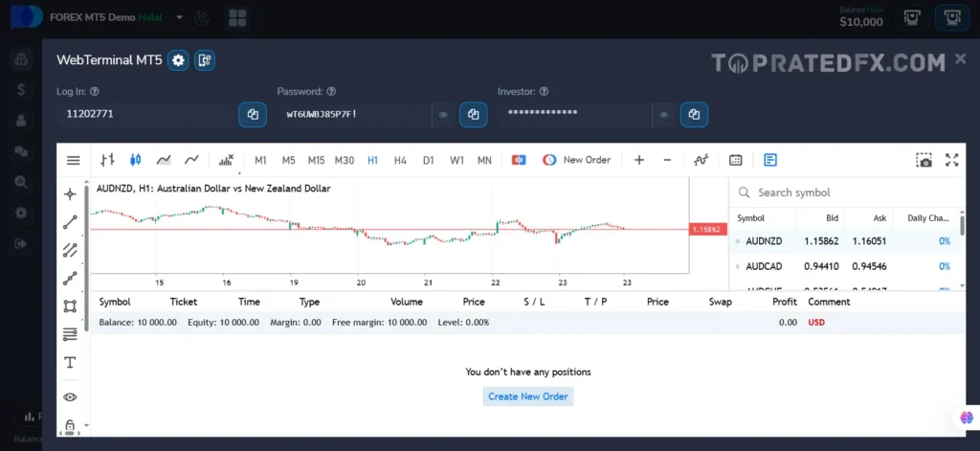Viewport: 980px width, 451px height.
Task: Select the M15 timeframe
Action: click(316, 160)
